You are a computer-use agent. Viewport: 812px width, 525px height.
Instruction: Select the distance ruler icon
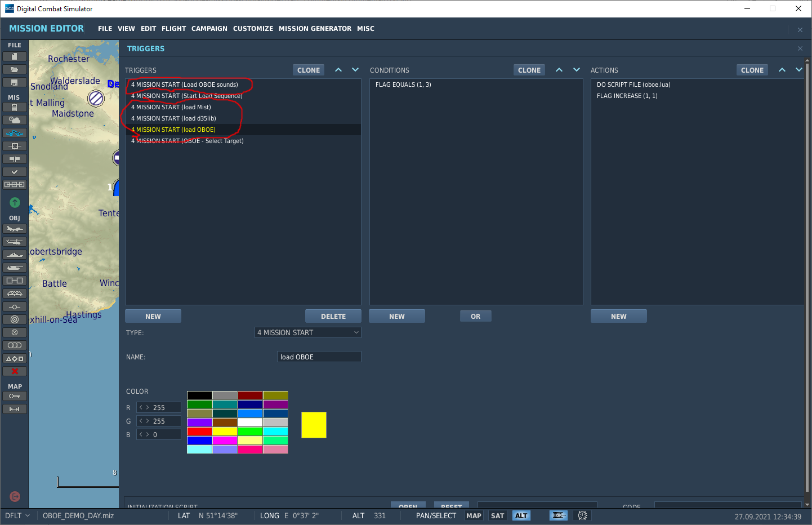(x=15, y=409)
